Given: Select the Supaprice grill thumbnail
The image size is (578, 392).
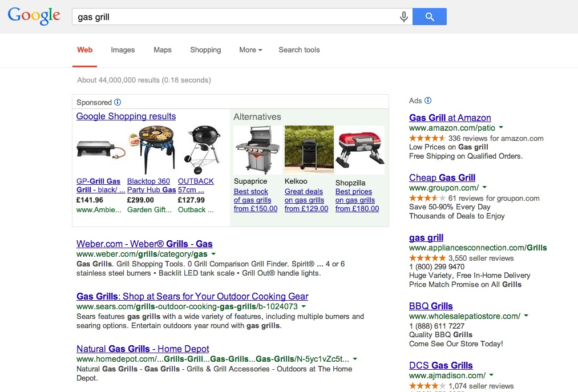Looking at the screenshot, I should pos(257,150).
